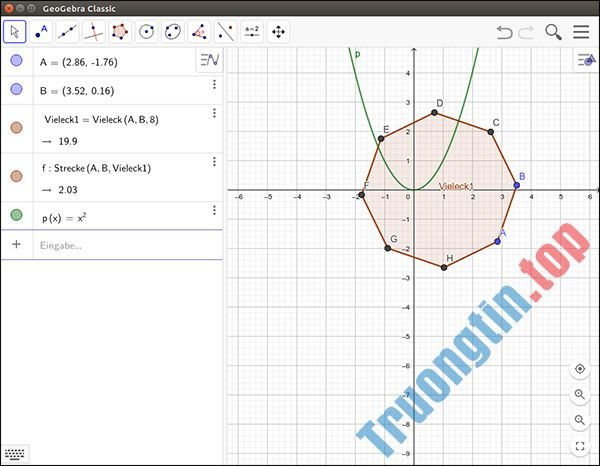Open the virtual keyboard

[16, 454]
